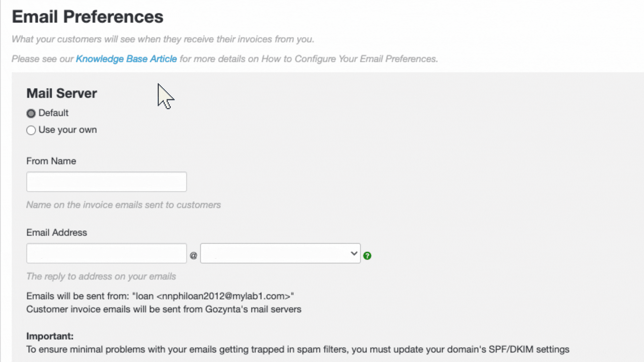Click the "Email Preferences" page heading
Image resolution: width=644 pixels, height=362 pixels.
[x=87, y=16]
